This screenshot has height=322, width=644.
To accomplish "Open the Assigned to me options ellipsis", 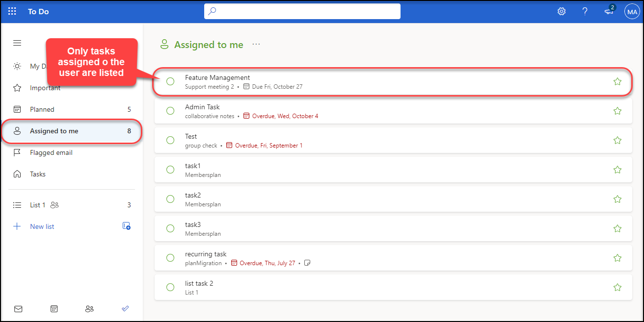I will click(x=256, y=44).
